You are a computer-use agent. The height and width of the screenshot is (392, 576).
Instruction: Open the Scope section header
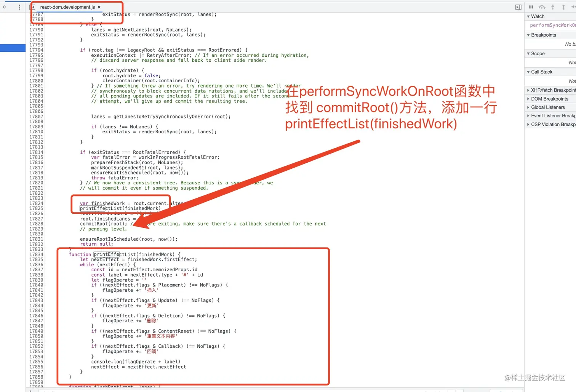coord(536,53)
